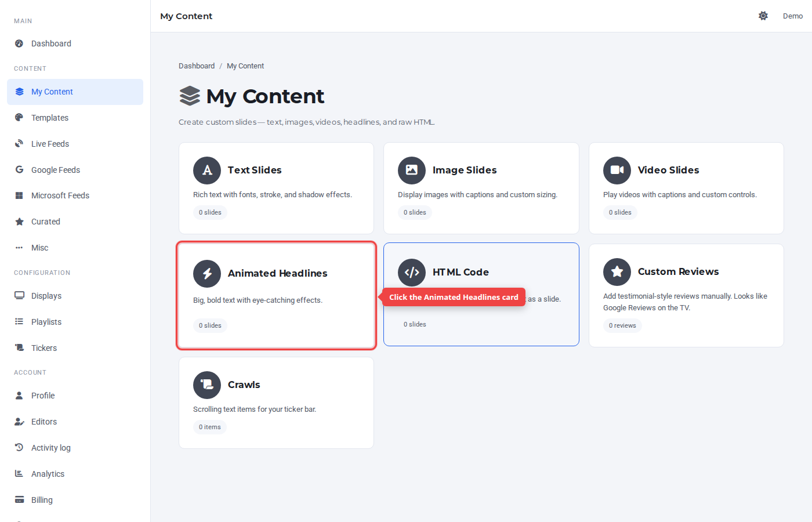The width and height of the screenshot is (812, 522).
Task: Select My Content in the sidebar
Action: click(x=75, y=92)
